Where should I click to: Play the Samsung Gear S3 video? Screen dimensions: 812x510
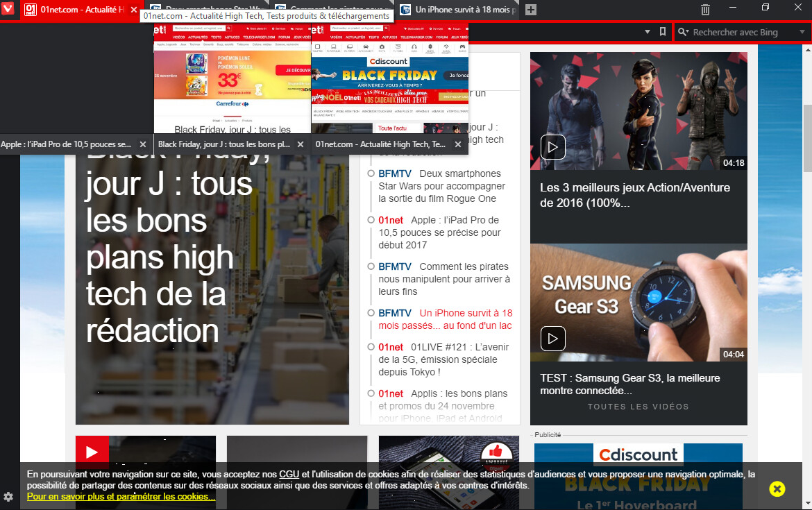pos(552,339)
